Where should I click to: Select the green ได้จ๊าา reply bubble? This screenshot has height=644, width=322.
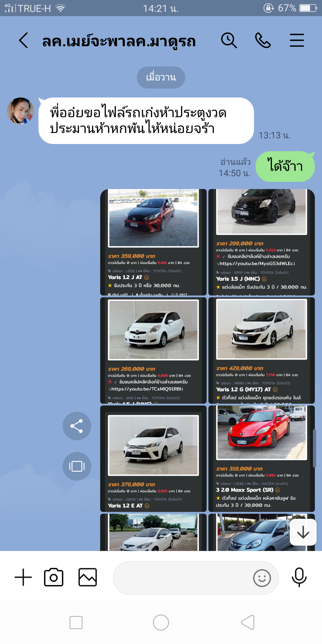pos(285,166)
